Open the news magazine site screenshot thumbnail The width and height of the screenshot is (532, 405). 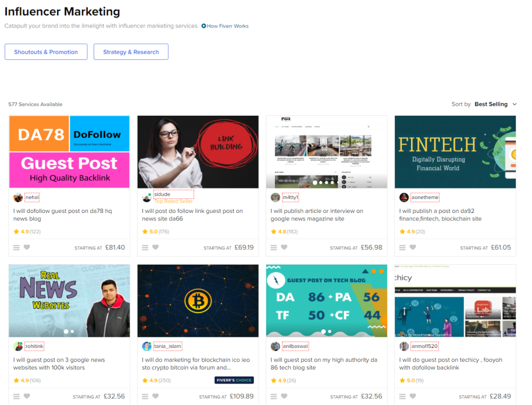tap(326, 152)
